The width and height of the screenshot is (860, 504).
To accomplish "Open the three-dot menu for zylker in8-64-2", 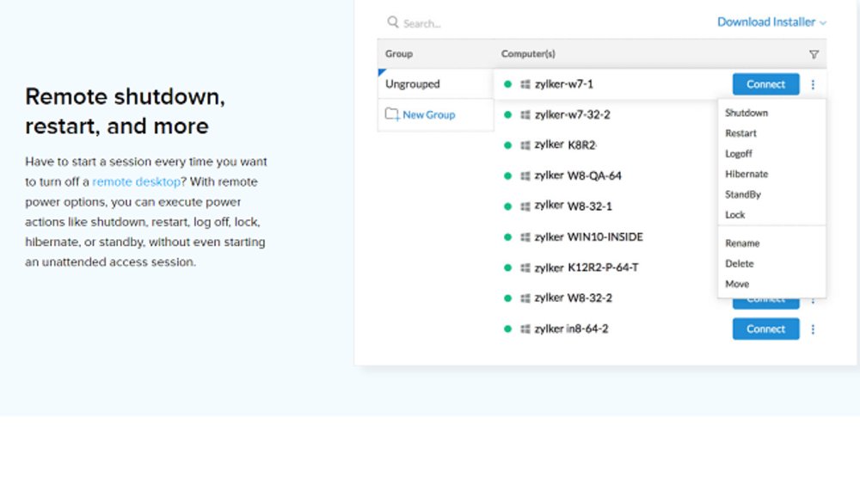I will point(813,329).
